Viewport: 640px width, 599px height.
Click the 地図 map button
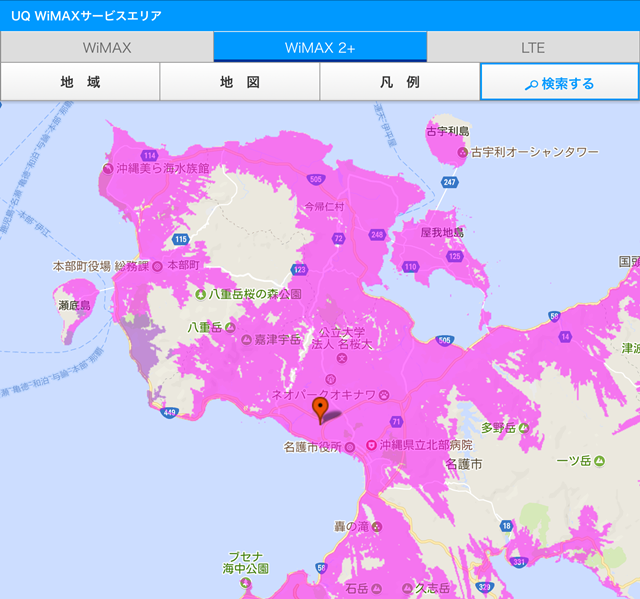pos(240,82)
